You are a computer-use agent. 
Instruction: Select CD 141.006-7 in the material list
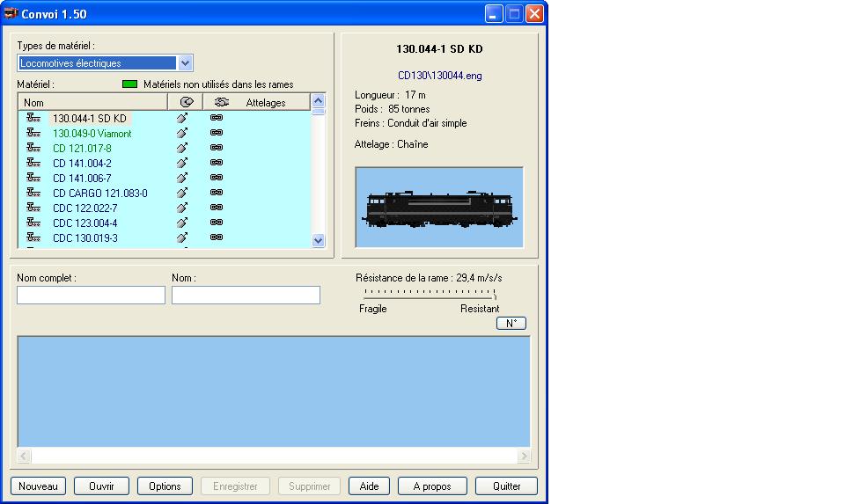82,178
